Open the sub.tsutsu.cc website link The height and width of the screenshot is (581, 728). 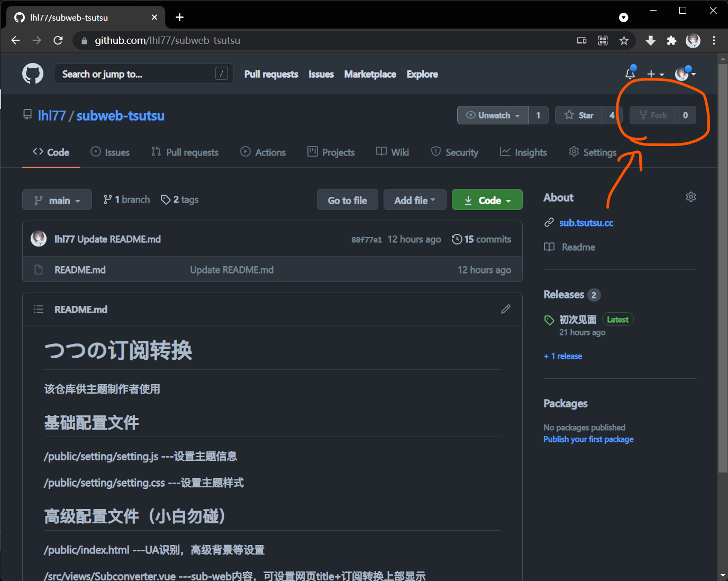586,223
